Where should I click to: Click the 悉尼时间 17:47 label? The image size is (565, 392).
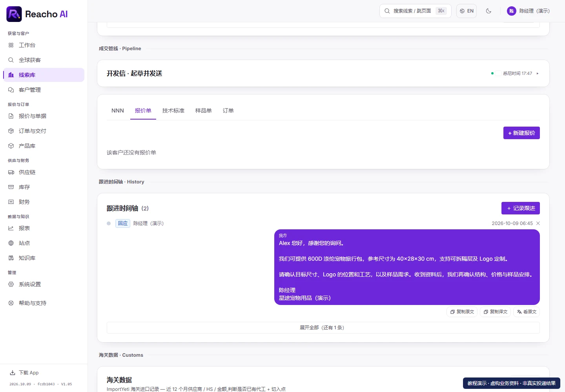(518, 73)
